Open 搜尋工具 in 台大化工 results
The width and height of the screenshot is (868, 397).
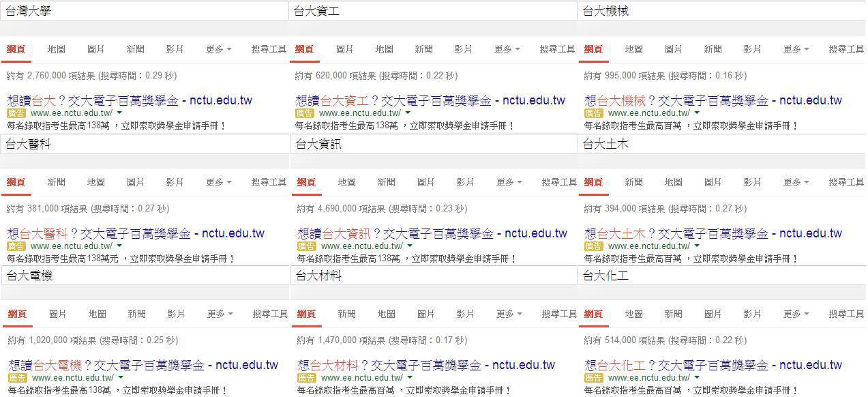pyautogui.click(x=847, y=314)
